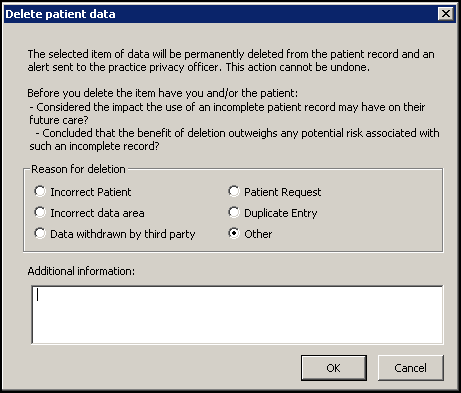
Task: Cancel the patient data deletion
Action: click(411, 368)
